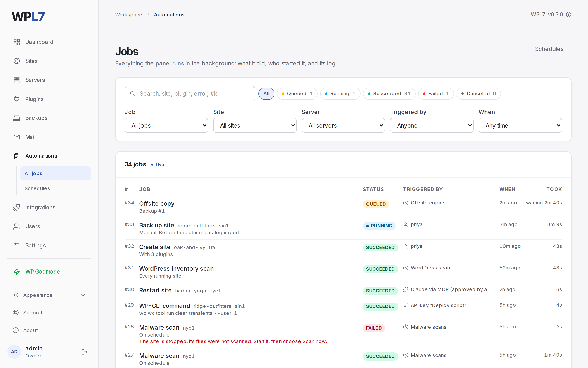This screenshot has width=588, height=368.
Task: Select the All status filter pill
Action: [x=266, y=94]
